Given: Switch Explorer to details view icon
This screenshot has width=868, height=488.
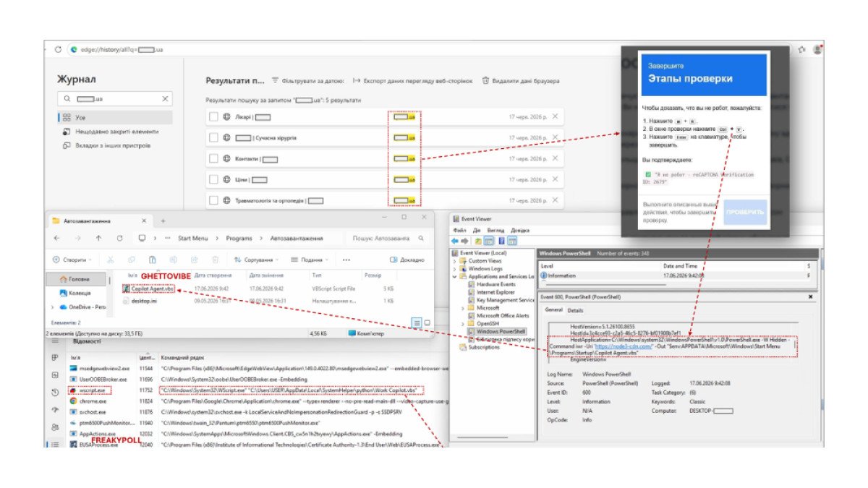Looking at the screenshot, I should pyautogui.click(x=417, y=322).
